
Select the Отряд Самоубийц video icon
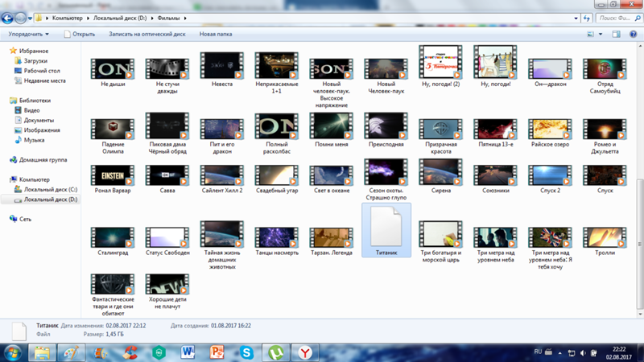(605, 68)
